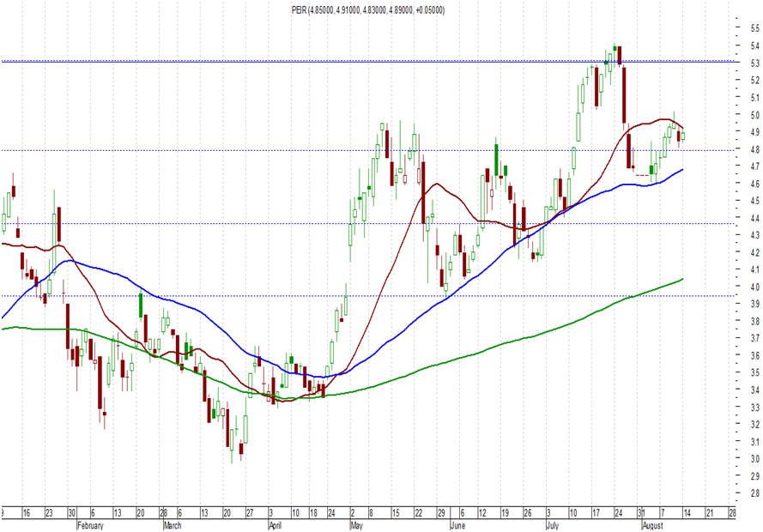The width and height of the screenshot is (763, 532).
Task: Click the 3.8 price axis label
Action: [x=754, y=322]
